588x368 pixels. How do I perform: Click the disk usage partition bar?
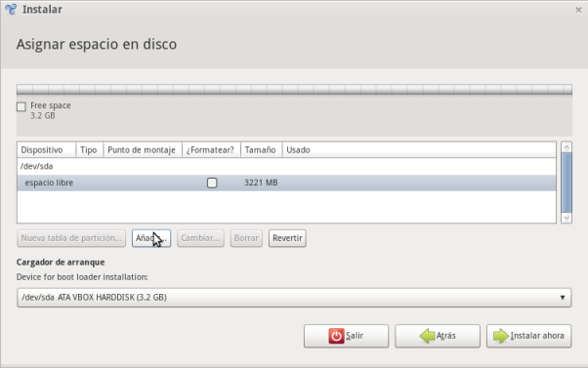[x=294, y=90]
